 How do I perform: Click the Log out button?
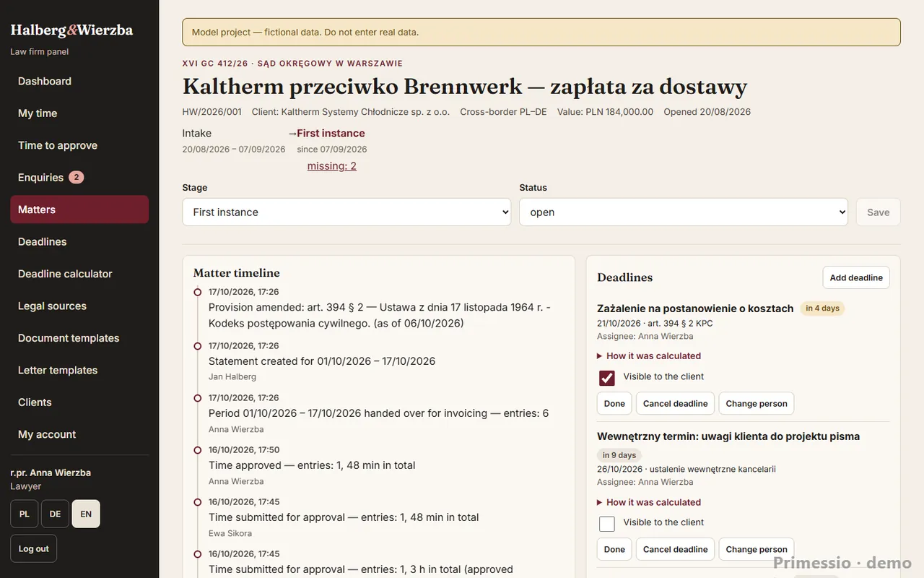(x=33, y=548)
